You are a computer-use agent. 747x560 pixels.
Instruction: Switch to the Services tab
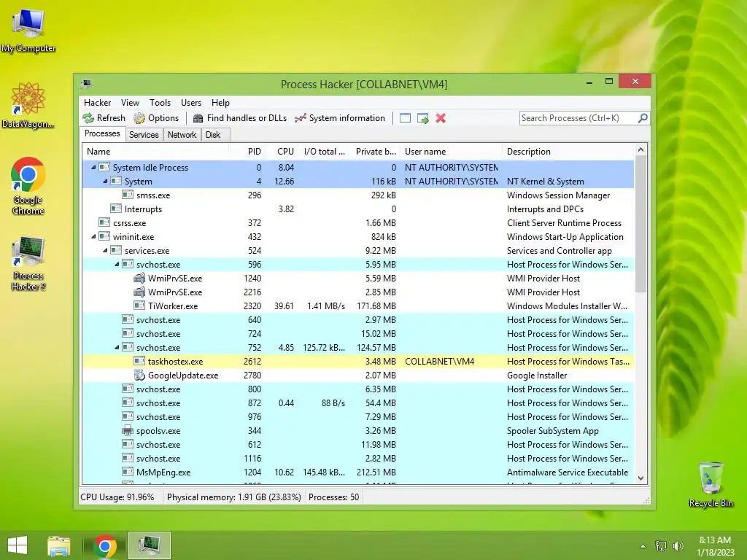pos(144,135)
